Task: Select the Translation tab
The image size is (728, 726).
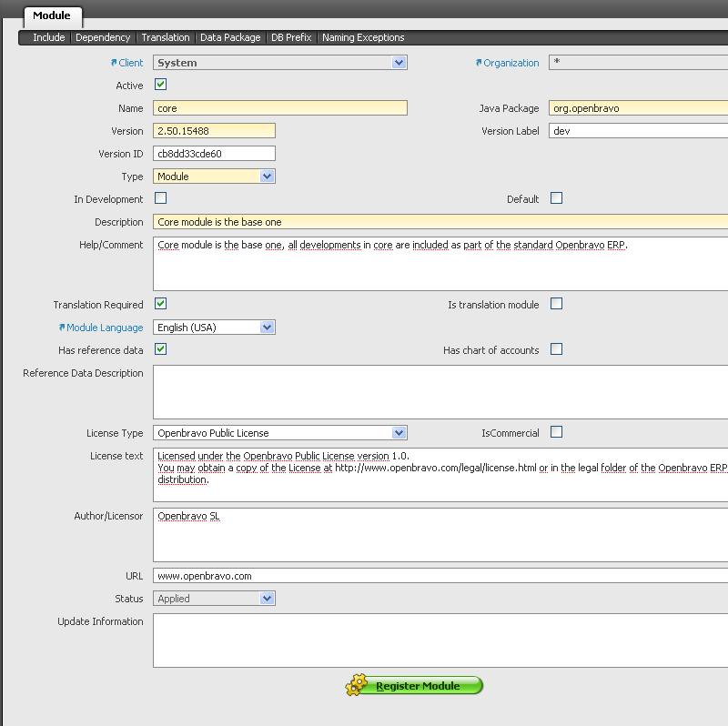Action: pos(166,37)
